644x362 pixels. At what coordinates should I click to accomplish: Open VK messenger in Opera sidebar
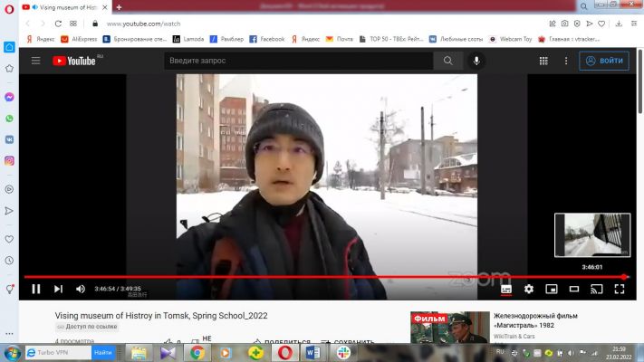(9, 139)
